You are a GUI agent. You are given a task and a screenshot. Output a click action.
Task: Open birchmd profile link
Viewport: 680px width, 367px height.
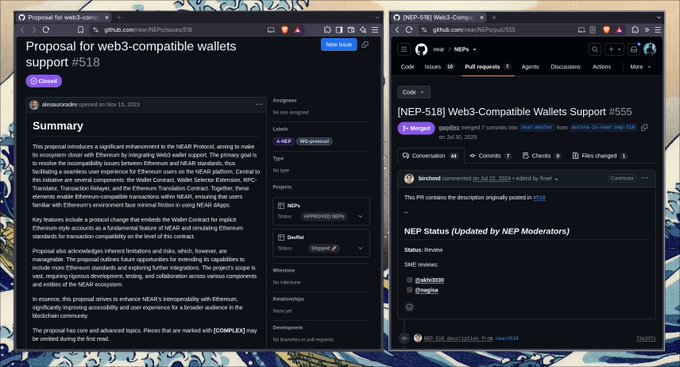tap(429, 178)
